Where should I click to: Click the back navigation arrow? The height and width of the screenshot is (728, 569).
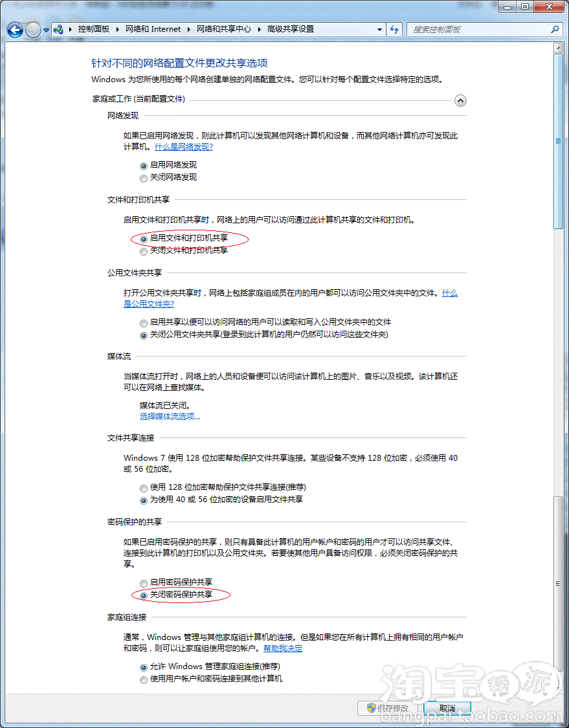pos(14,30)
